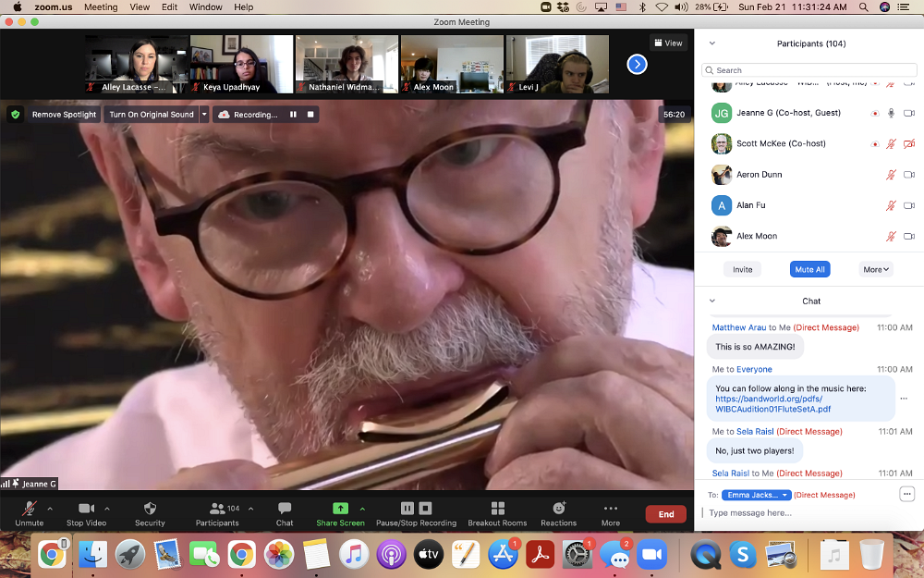
Task: Click Alex Moon video camera icon
Action: click(908, 236)
